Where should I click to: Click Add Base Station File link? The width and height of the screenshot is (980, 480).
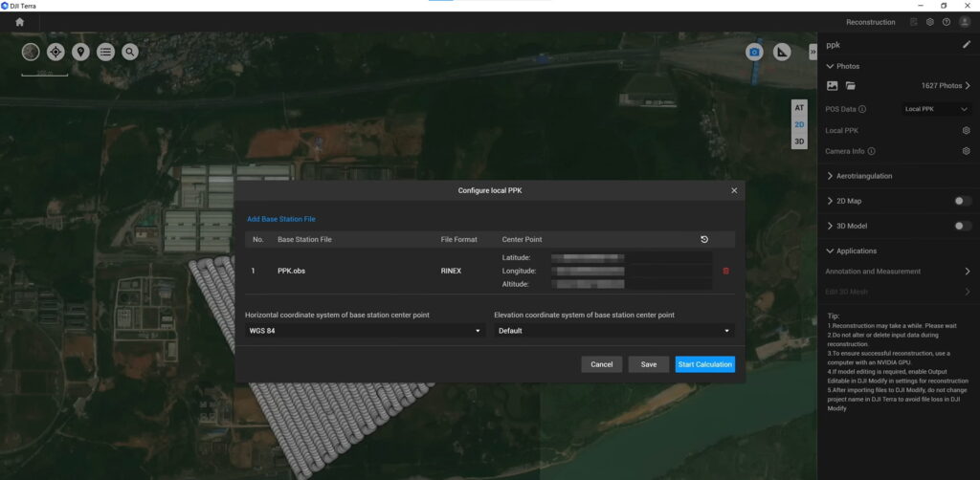click(281, 219)
